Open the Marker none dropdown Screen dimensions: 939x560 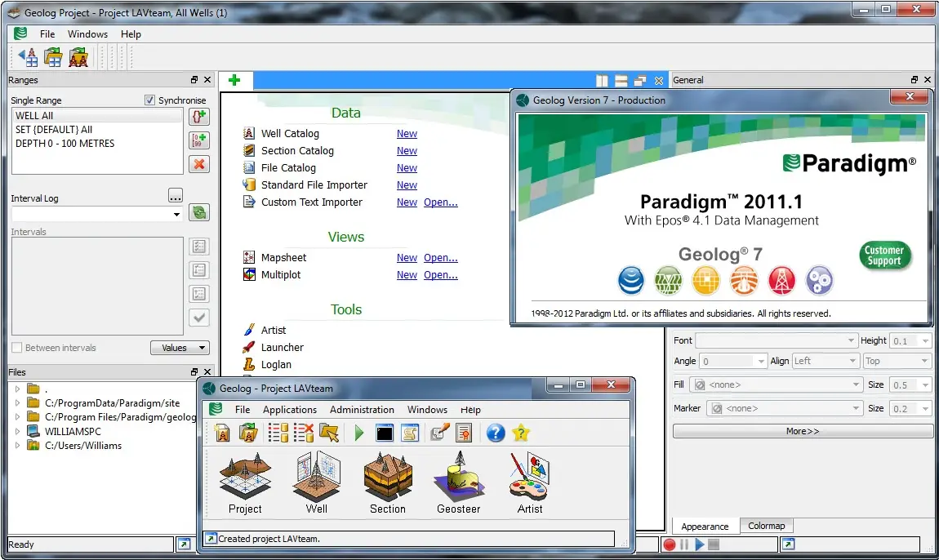pyautogui.click(x=785, y=408)
